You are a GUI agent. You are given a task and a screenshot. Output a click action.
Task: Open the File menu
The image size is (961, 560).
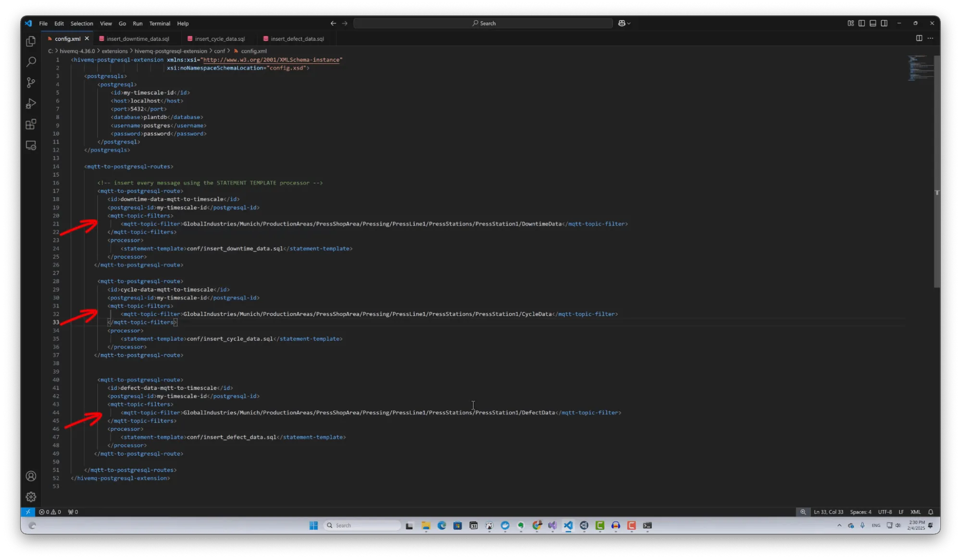click(x=43, y=24)
